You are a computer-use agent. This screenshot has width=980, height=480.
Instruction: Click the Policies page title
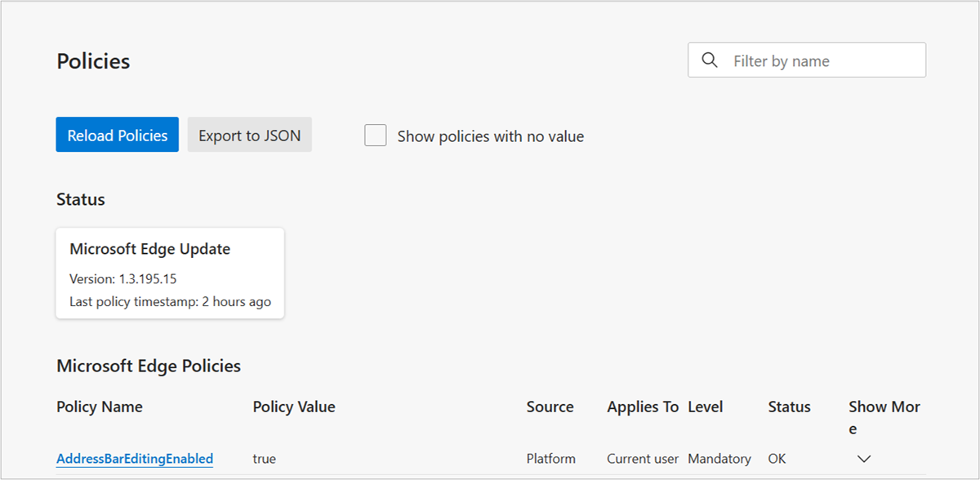pos(92,60)
